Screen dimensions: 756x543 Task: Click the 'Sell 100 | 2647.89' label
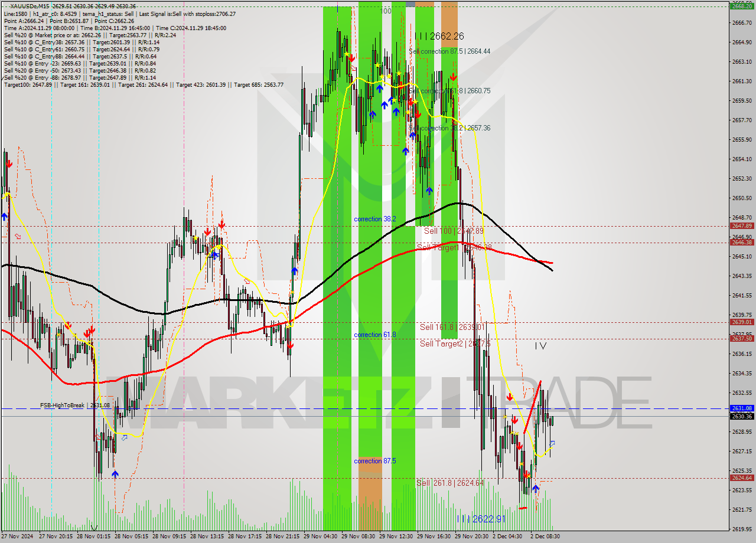tap(454, 231)
